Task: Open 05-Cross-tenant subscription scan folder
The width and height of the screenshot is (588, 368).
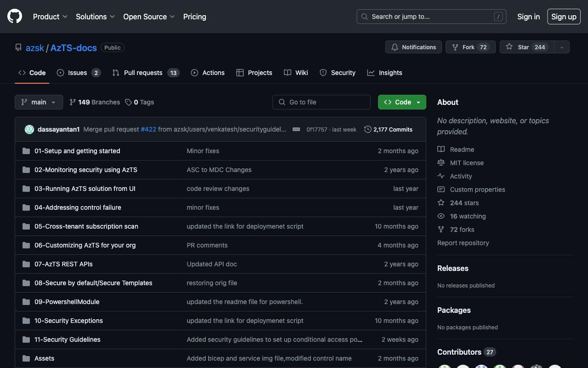Action: pos(86,226)
